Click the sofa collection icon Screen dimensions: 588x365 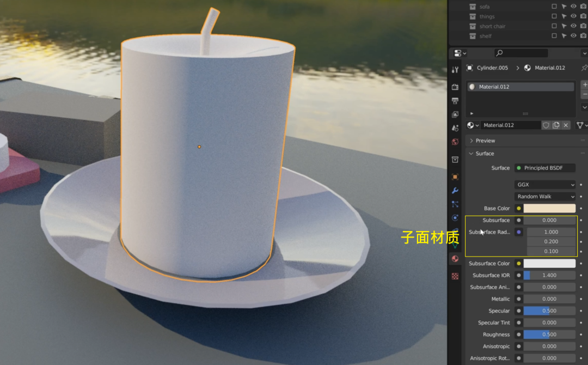pos(473,7)
